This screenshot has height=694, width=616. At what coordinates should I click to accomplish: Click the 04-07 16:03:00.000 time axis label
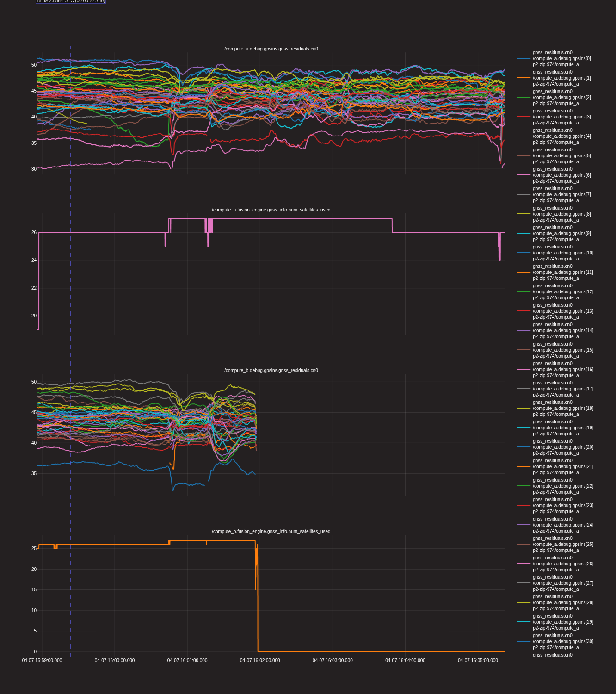pos(333,661)
